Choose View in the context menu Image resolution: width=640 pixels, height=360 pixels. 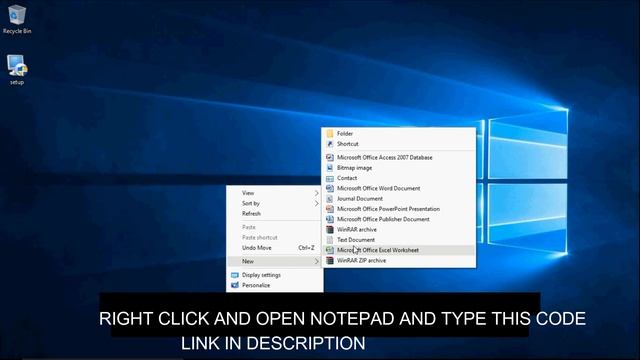pos(274,193)
